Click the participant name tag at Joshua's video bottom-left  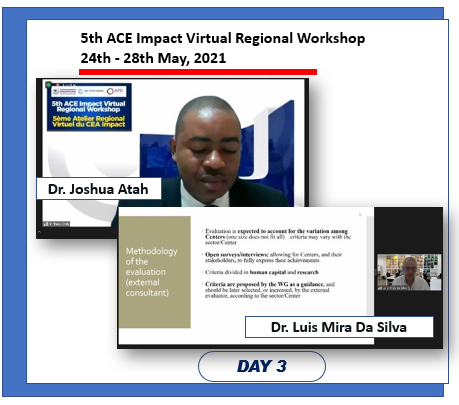pos(57,224)
